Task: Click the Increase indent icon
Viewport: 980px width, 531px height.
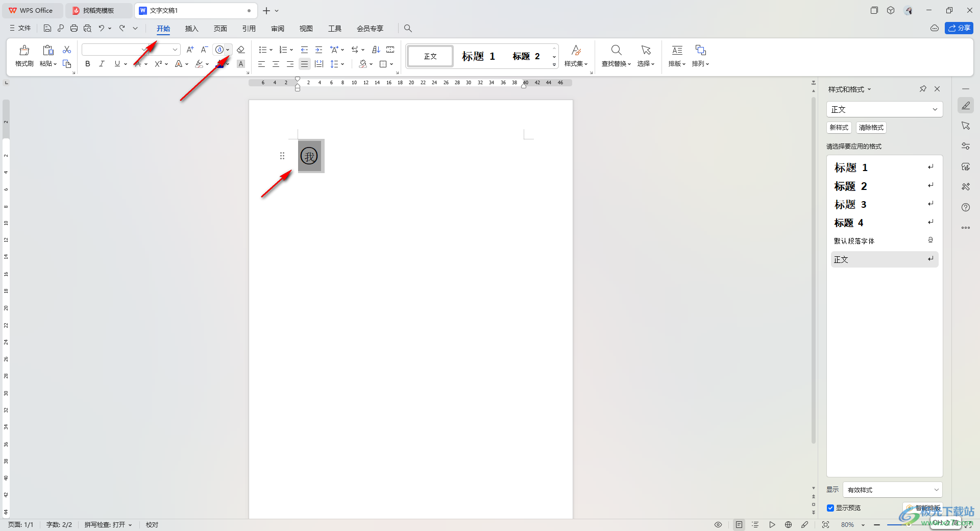Action: point(319,50)
